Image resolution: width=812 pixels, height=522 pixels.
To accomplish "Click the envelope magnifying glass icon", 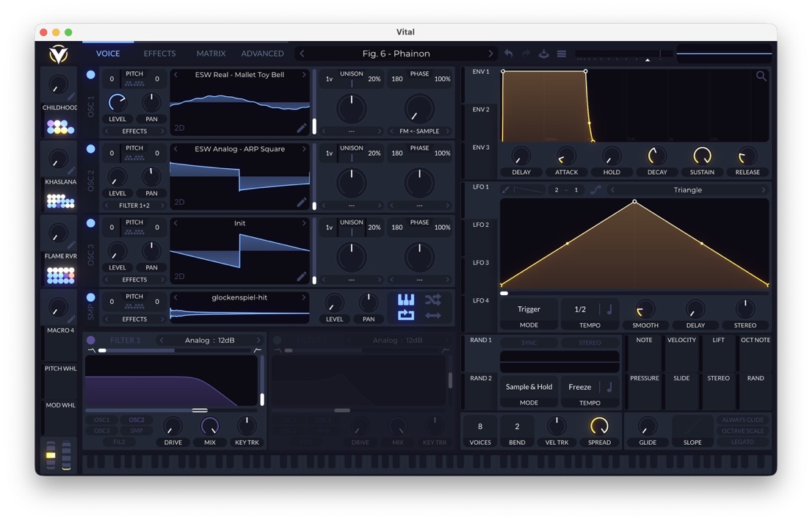I will 761,76.
